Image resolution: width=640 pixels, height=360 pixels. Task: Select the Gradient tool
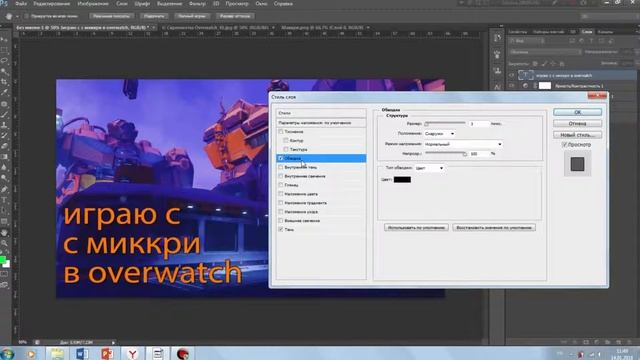point(4,157)
